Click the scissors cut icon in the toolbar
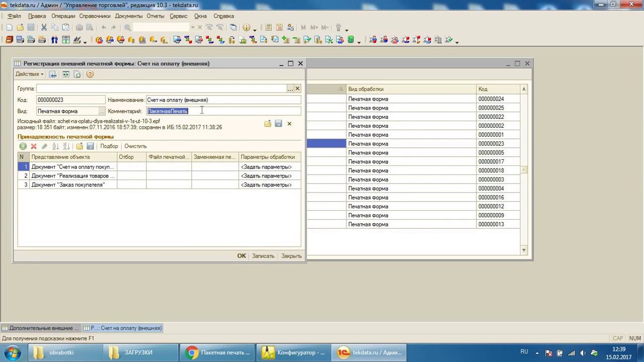 coord(44,28)
